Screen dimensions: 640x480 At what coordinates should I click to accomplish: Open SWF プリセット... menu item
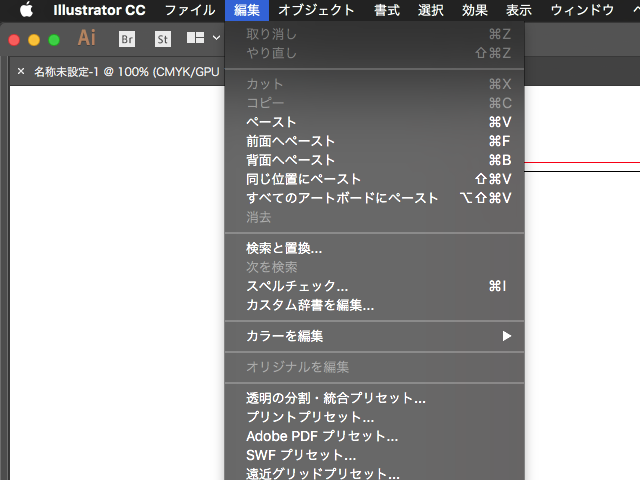pyautogui.click(x=374, y=455)
